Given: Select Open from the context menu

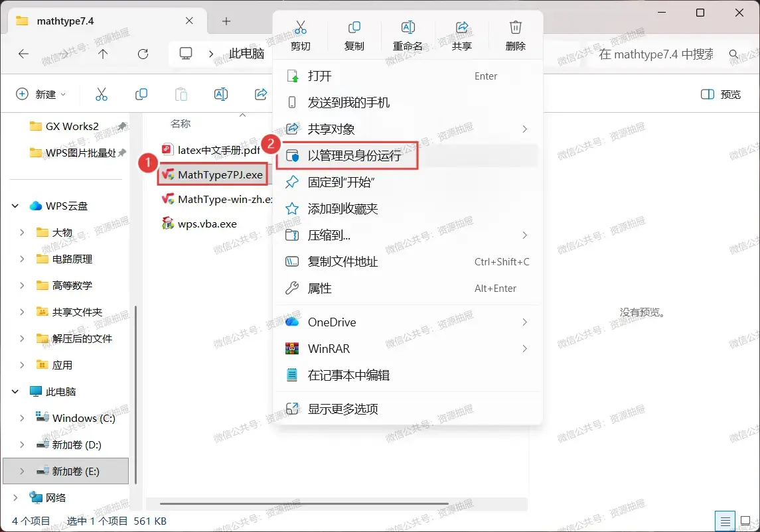Looking at the screenshot, I should point(408,76).
